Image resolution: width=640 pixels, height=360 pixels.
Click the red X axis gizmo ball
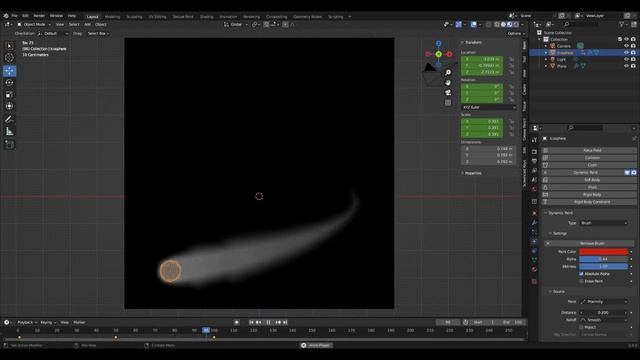[449, 54]
